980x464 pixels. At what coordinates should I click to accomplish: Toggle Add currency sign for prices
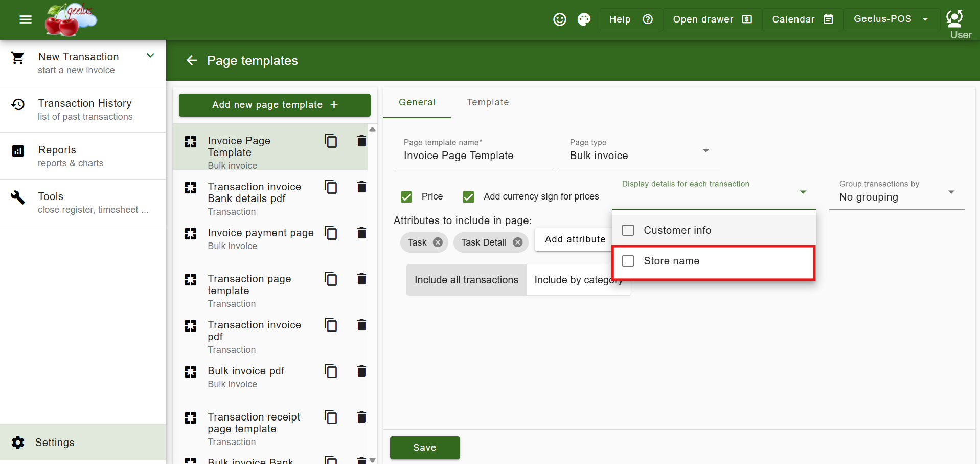[468, 197]
